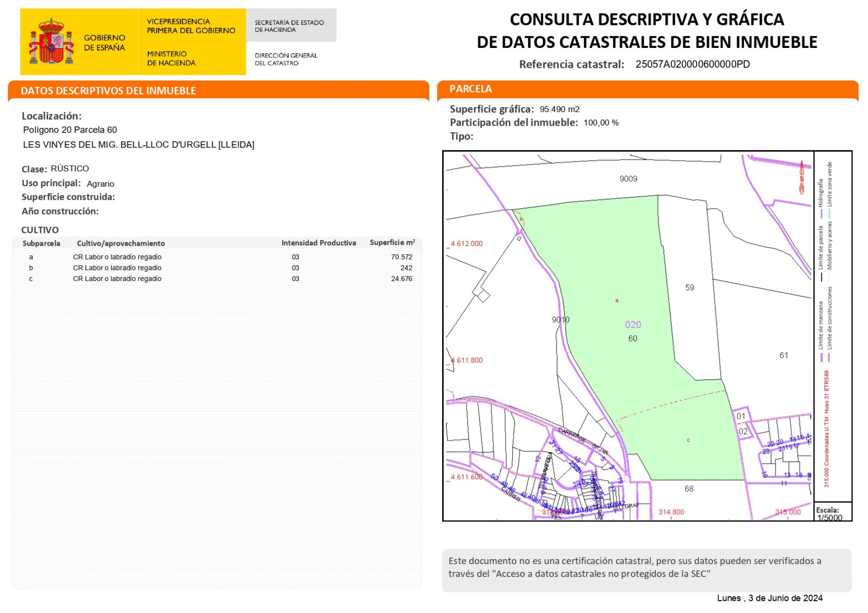Click the black Límite de parcela legend line

click(821, 276)
